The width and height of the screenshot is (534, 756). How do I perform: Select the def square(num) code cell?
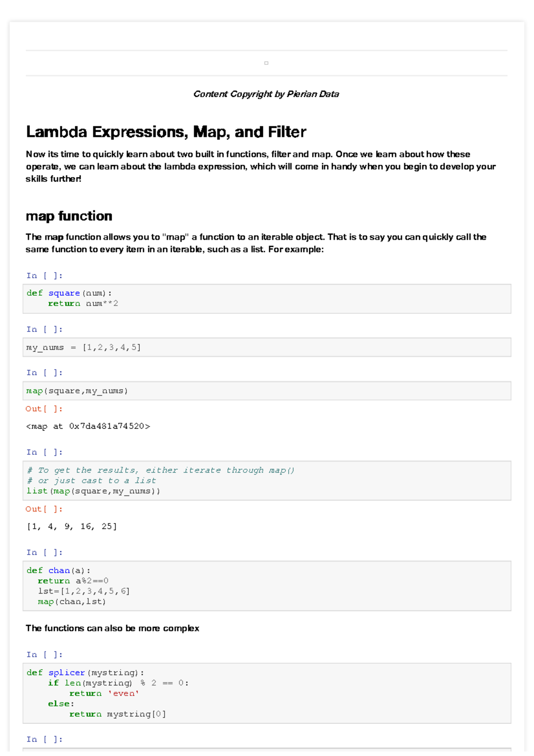(x=267, y=299)
